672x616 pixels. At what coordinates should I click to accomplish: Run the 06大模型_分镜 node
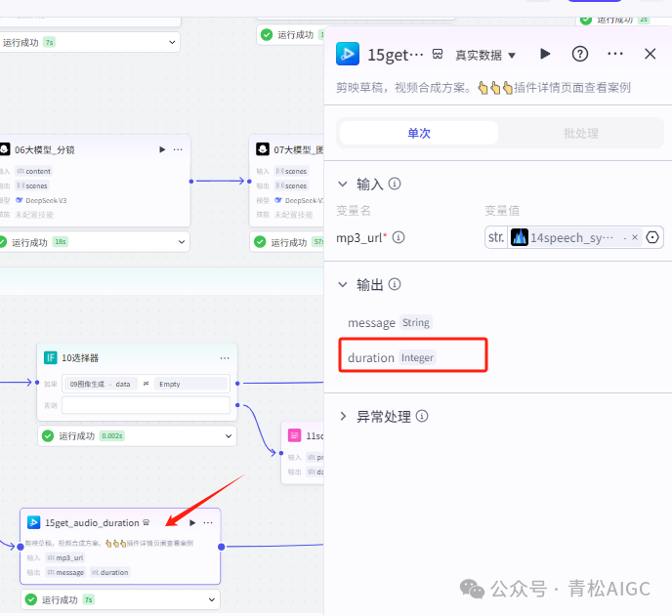(x=162, y=149)
